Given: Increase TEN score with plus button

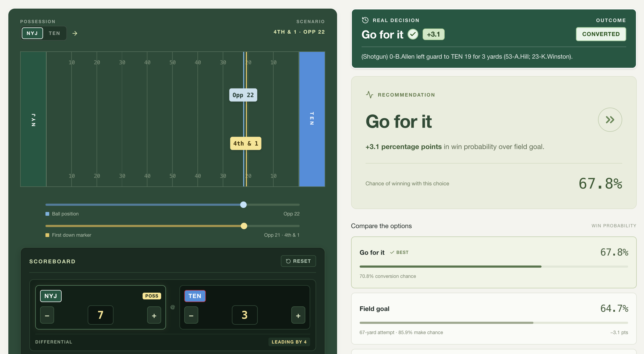Looking at the screenshot, I should pyautogui.click(x=298, y=315).
